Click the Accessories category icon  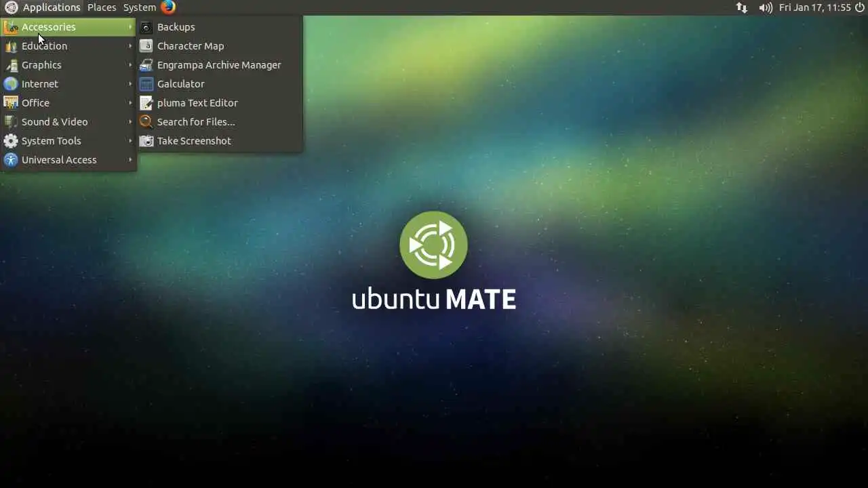point(11,27)
